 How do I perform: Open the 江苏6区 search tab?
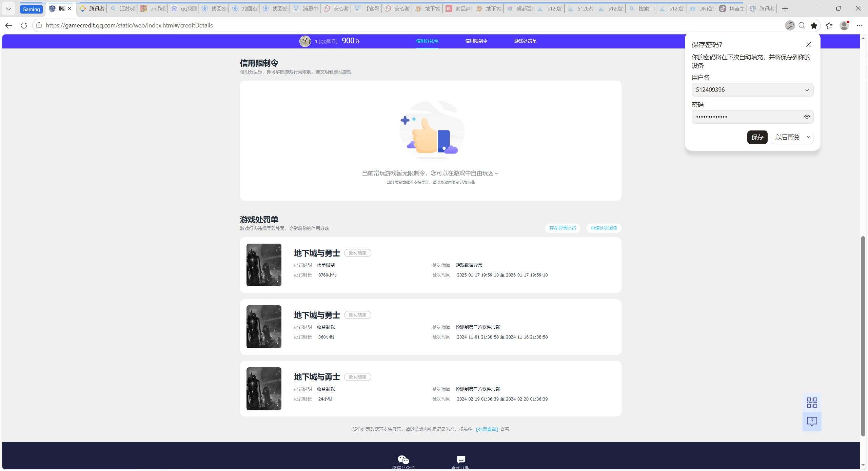pos(124,9)
